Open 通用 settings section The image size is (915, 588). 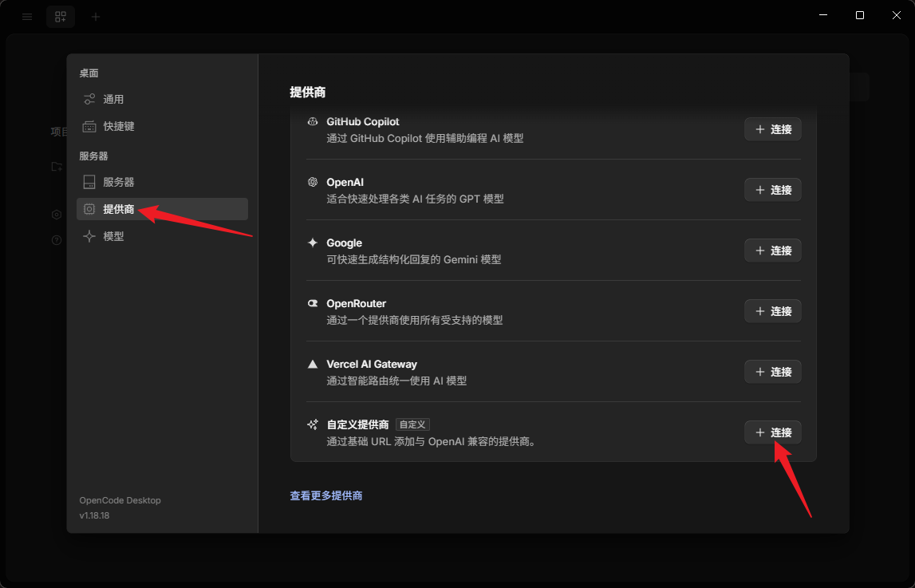(162, 99)
